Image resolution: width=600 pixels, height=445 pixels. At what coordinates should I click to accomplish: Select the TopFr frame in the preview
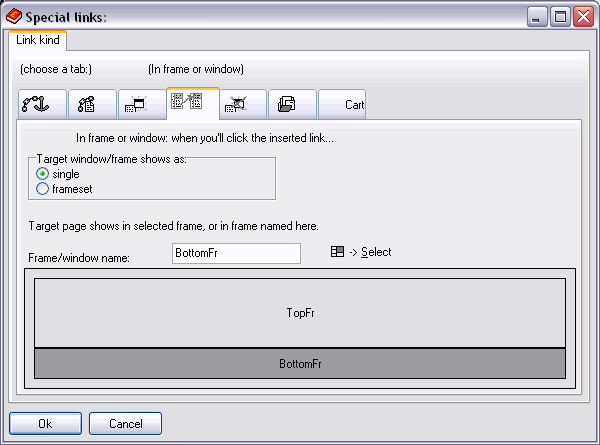coord(300,313)
